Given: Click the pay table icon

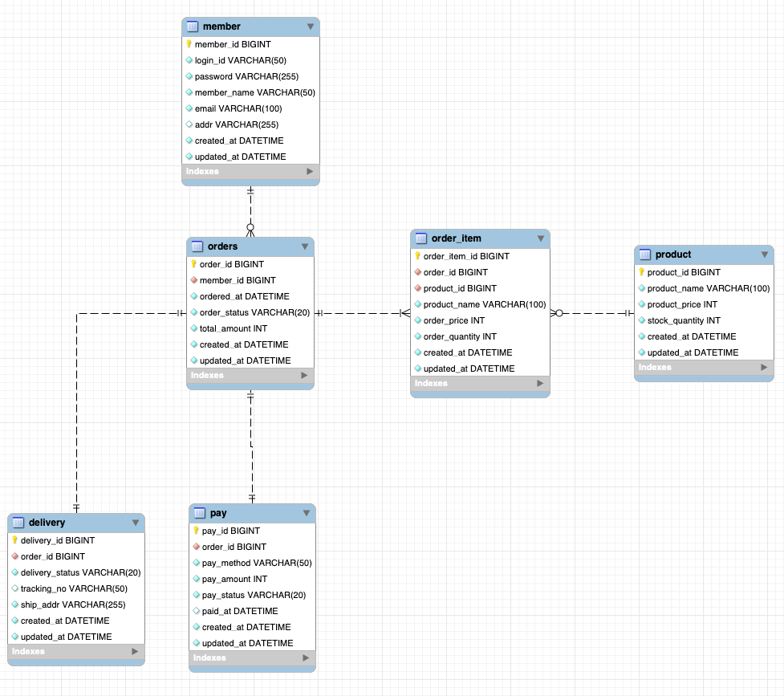Looking at the screenshot, I should coord(200,513).
